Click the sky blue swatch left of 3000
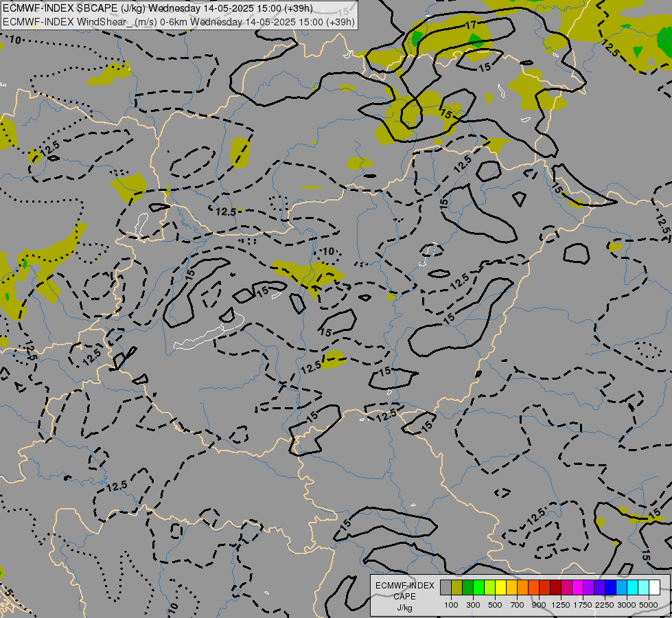The height and width of the screenshot is (618, 672). coord(621,587)
